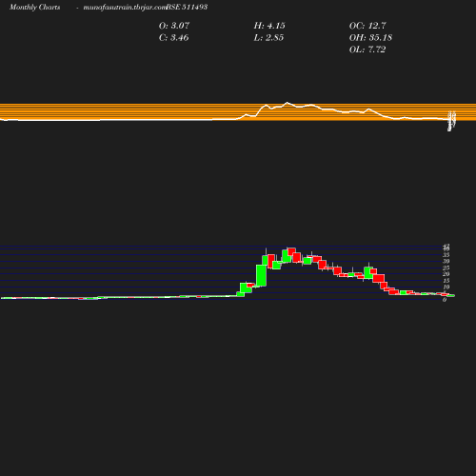Click the close value 'C: 3.46'
The image size is (476, 476).
[174, 37]
